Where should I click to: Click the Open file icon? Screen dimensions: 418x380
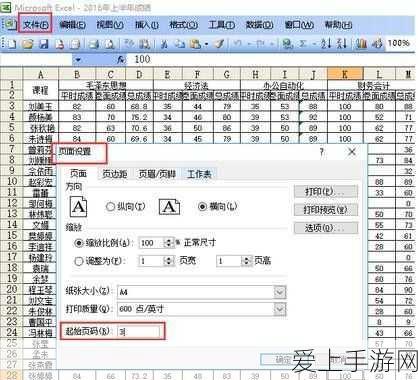point(28,44)
